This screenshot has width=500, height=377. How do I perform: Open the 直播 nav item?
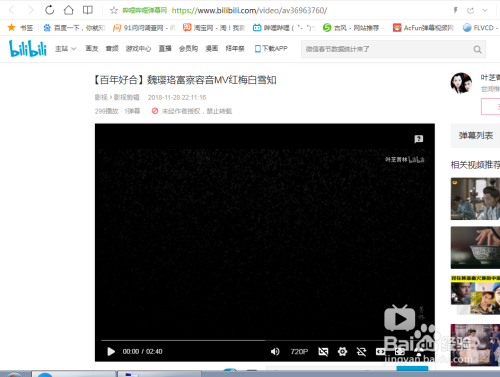point(165,49)
